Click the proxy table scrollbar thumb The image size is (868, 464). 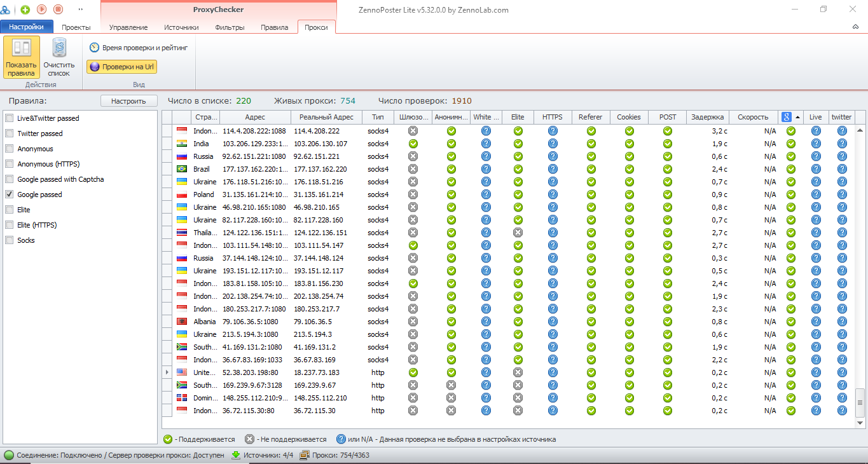(860, 402)
